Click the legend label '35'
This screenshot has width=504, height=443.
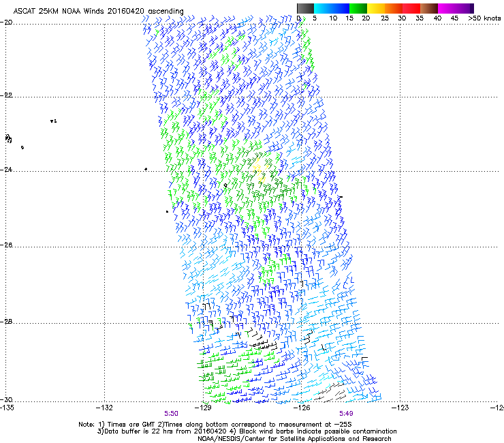pyautogui.click(x=420, y=18)
